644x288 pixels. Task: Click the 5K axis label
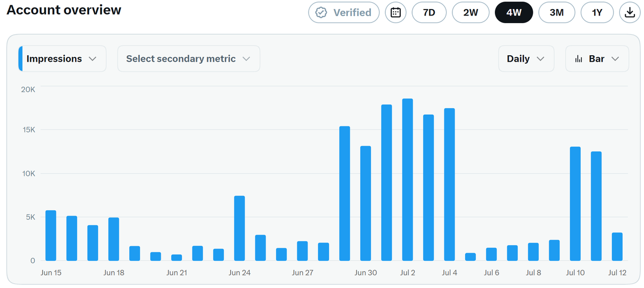click(30, 217)
